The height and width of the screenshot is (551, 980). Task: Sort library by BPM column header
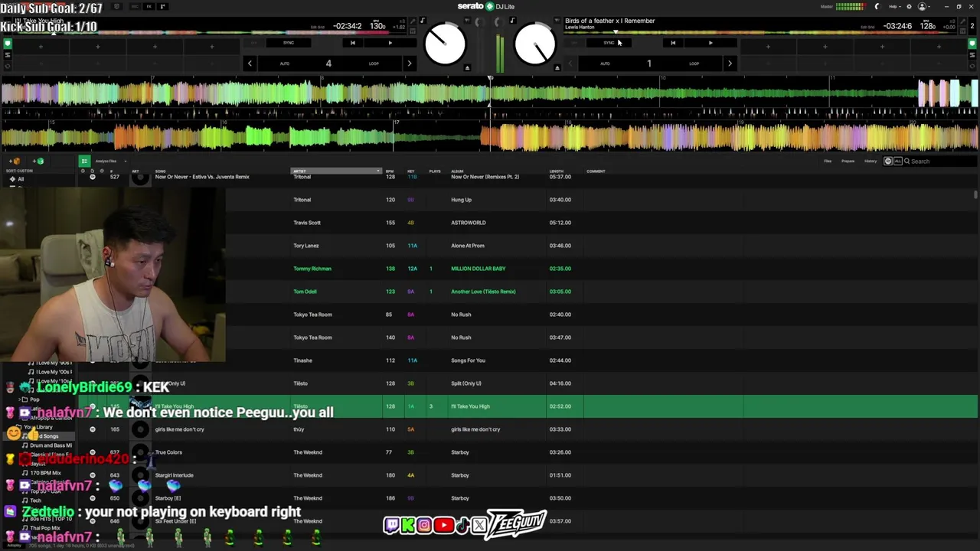coord(390,171)
